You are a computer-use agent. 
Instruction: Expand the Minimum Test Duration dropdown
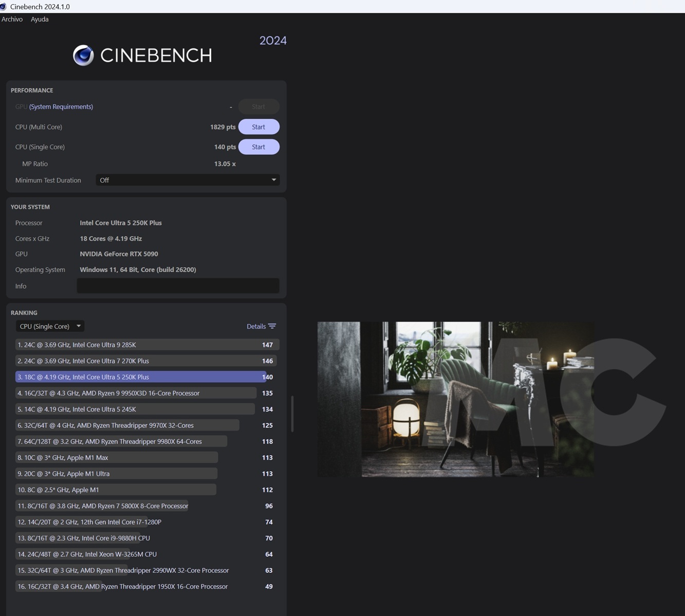(187, 180)
